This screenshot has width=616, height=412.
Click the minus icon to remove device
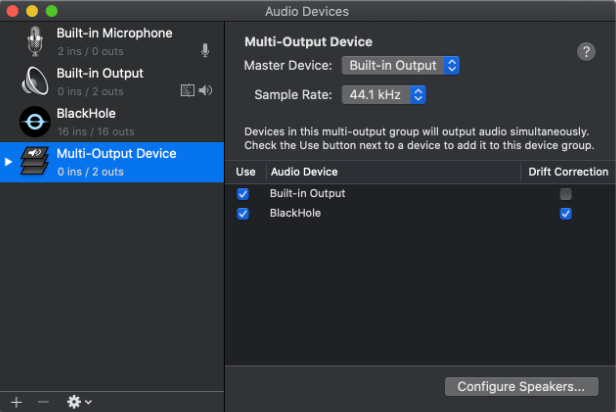tap(43, 401)
